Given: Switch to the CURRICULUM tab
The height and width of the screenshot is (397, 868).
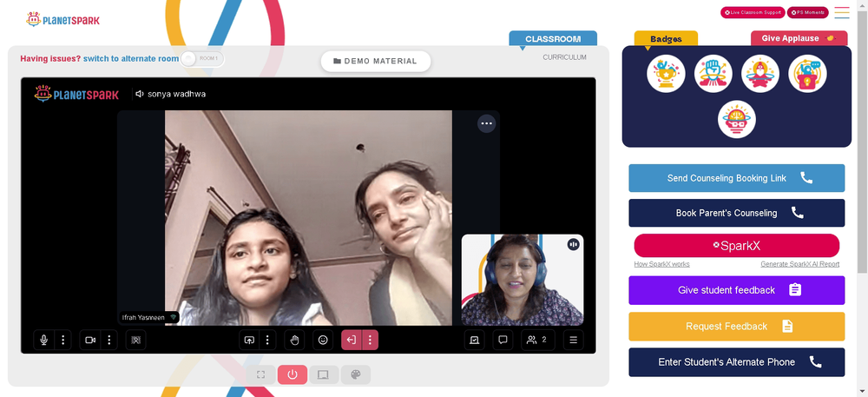Looking at the screenshot, I should [x=564, y=57].
